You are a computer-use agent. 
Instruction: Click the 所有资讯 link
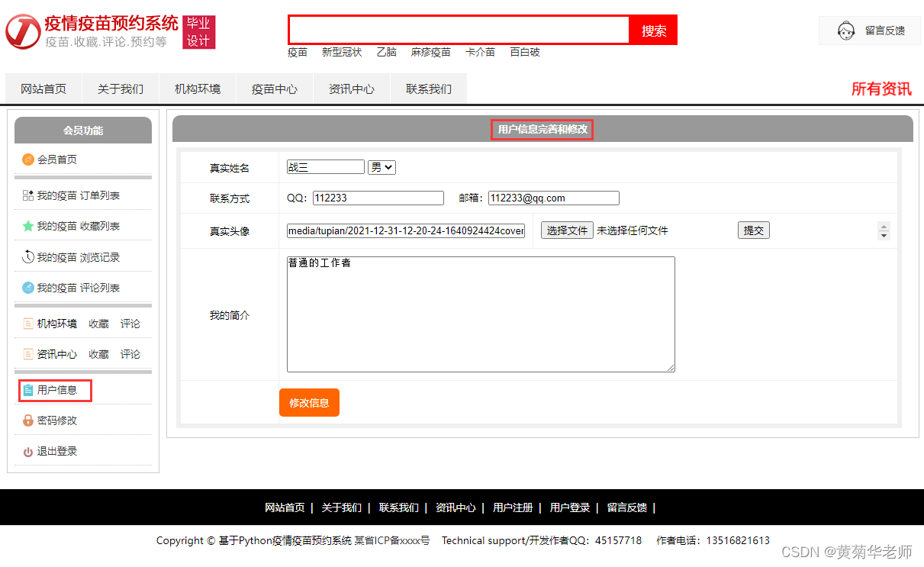pos(881,89)
